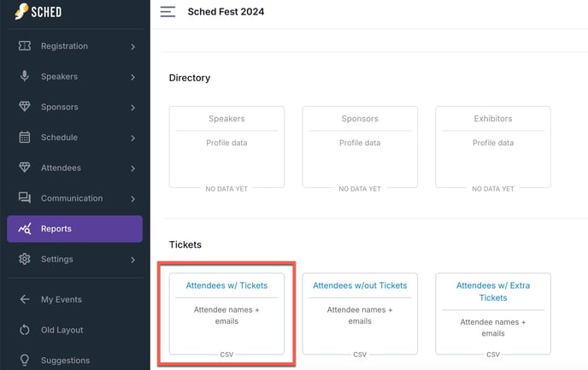Toggle the hamburger menu icon

pos(168,12)
